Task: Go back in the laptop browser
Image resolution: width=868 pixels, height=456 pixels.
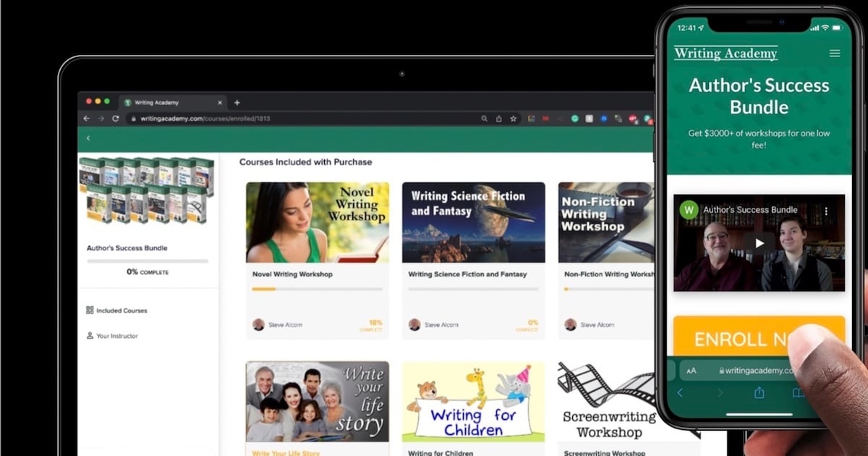Action: 87,118
